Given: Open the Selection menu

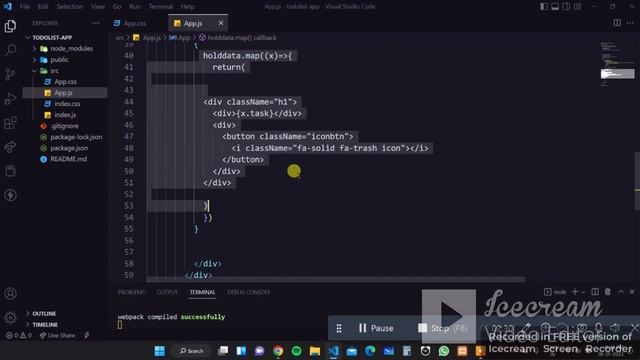Looking at the screenshot, I should click(x=70, y=7).
